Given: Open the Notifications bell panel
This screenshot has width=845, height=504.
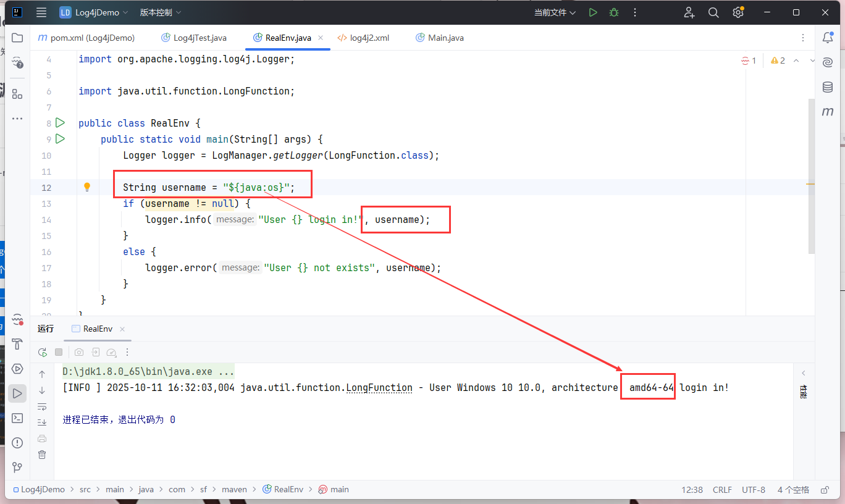Looking at the screenshot, I should pyautogui.click(x=828, y=38).
